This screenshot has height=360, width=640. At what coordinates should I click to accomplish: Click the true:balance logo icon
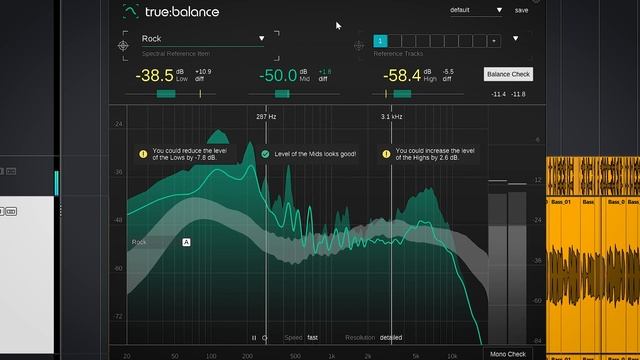[131, 11]
